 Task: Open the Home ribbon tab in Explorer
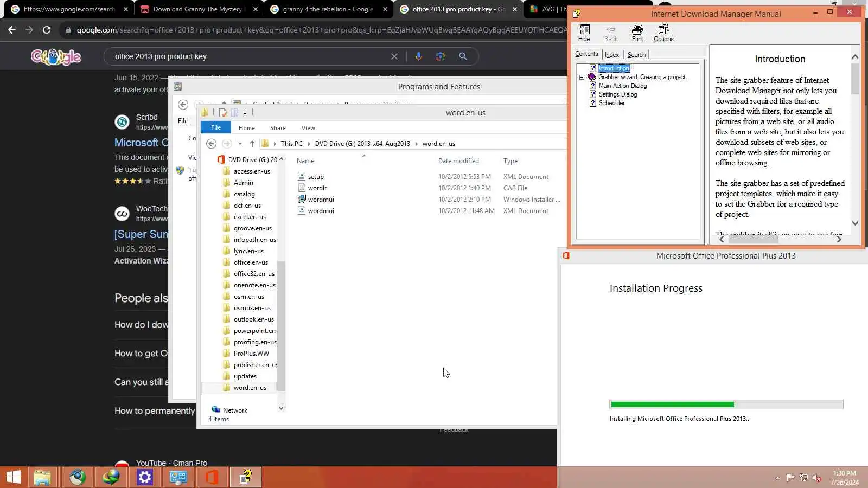247,128
